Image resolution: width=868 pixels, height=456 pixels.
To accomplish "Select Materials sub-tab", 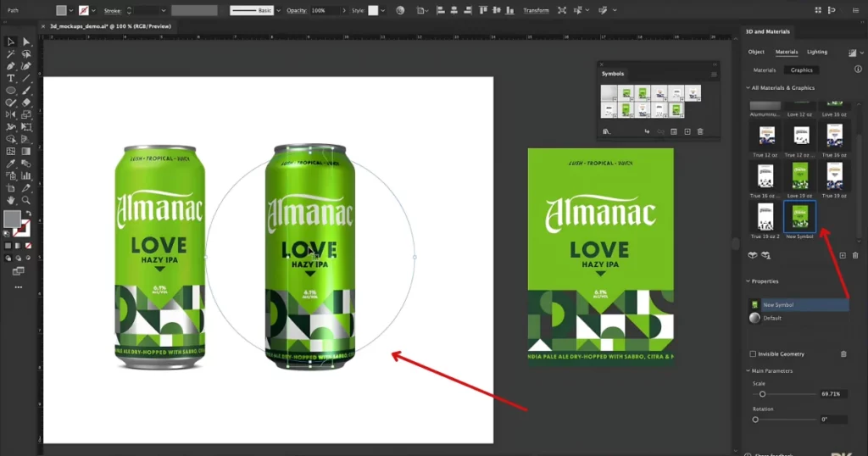I will (765, 70).
